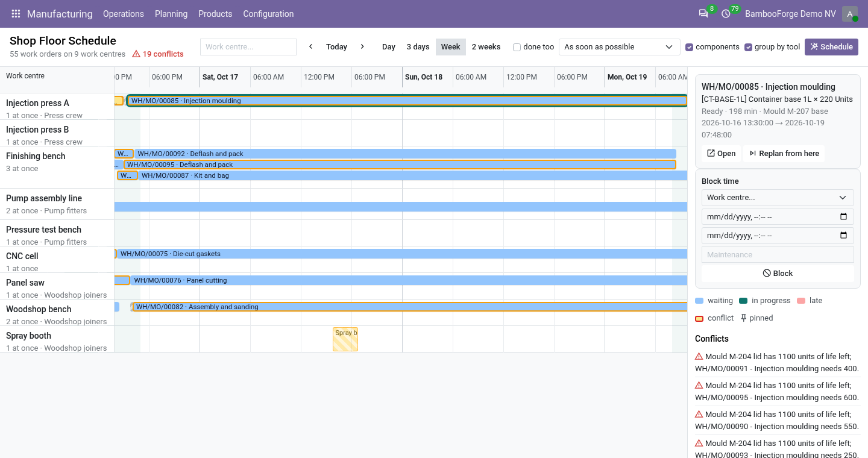The height and width of the screenshot is (458, 868).
Task: Click 'Replan from here' button
Action: [x=784, y=154]
